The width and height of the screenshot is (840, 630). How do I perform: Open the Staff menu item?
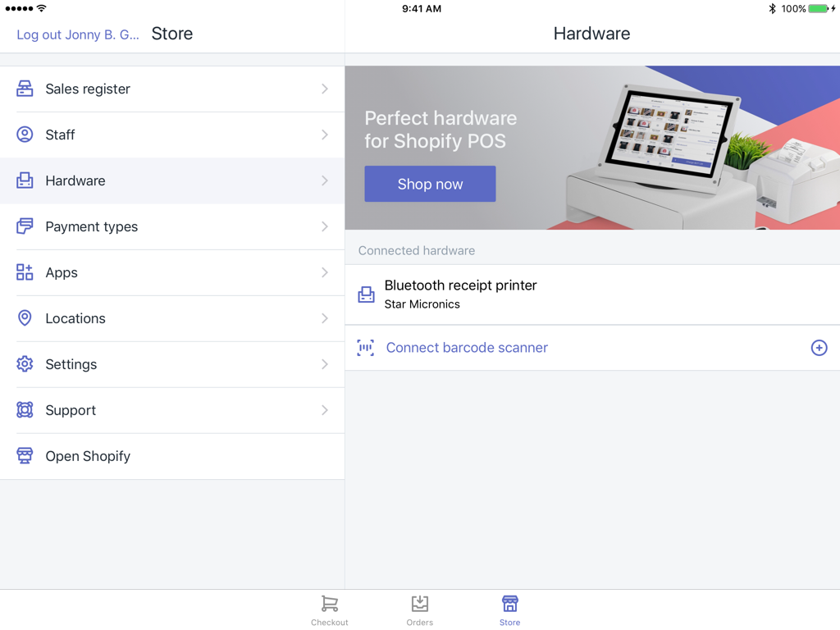point(172,135)
